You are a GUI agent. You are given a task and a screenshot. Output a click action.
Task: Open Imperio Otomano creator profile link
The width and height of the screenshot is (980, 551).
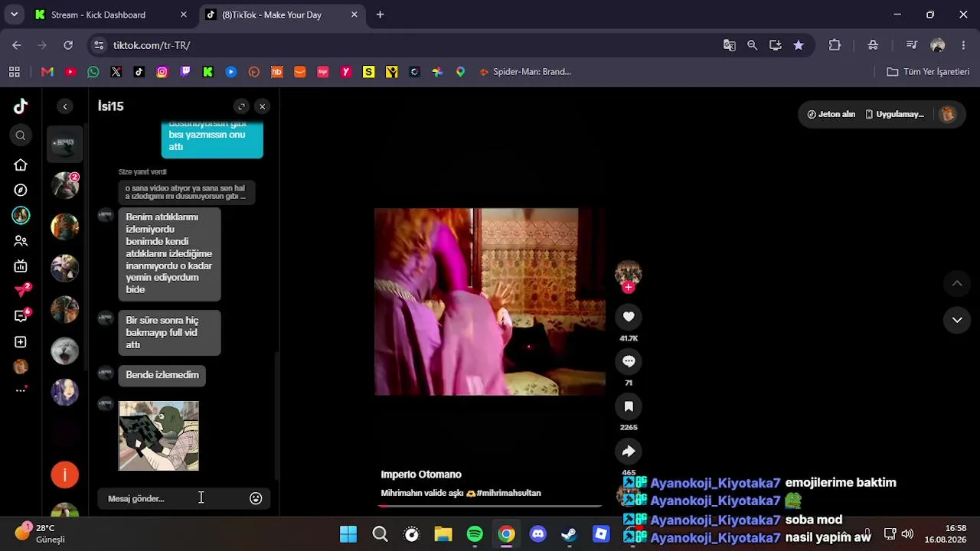(x=421, y=474)
